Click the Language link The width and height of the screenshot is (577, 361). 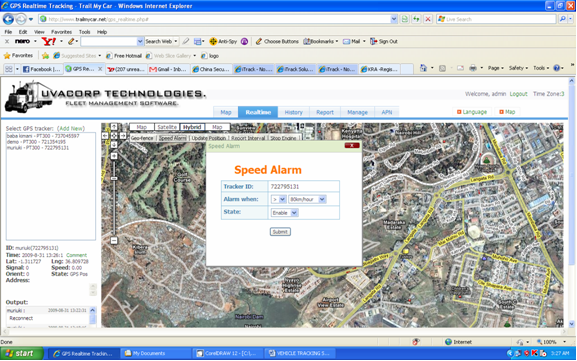click(472, 112)
